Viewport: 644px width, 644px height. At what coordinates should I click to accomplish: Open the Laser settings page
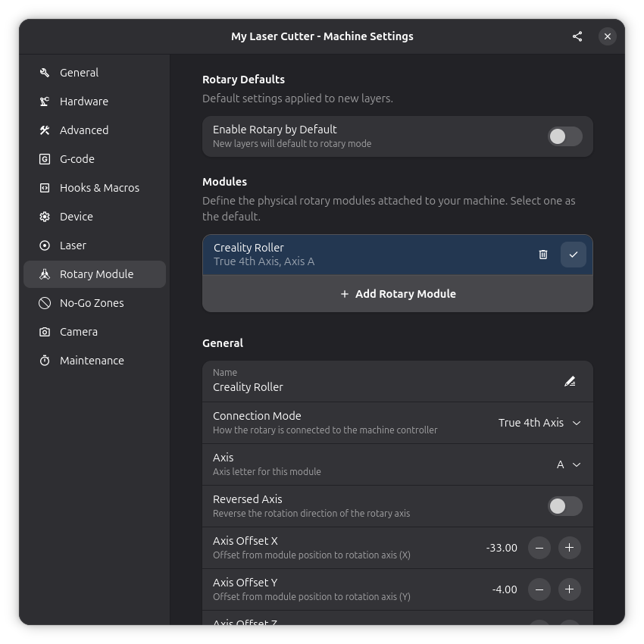(x=95, y=245)
